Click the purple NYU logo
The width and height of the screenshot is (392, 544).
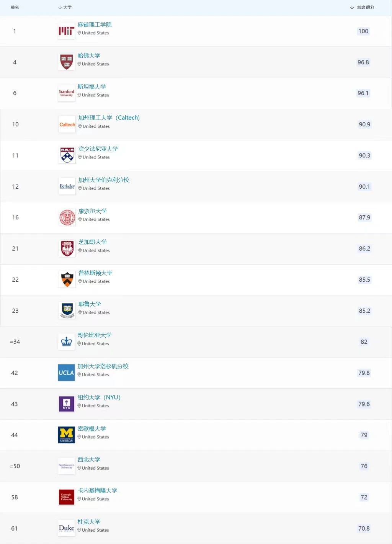click(x=66, y=404)
